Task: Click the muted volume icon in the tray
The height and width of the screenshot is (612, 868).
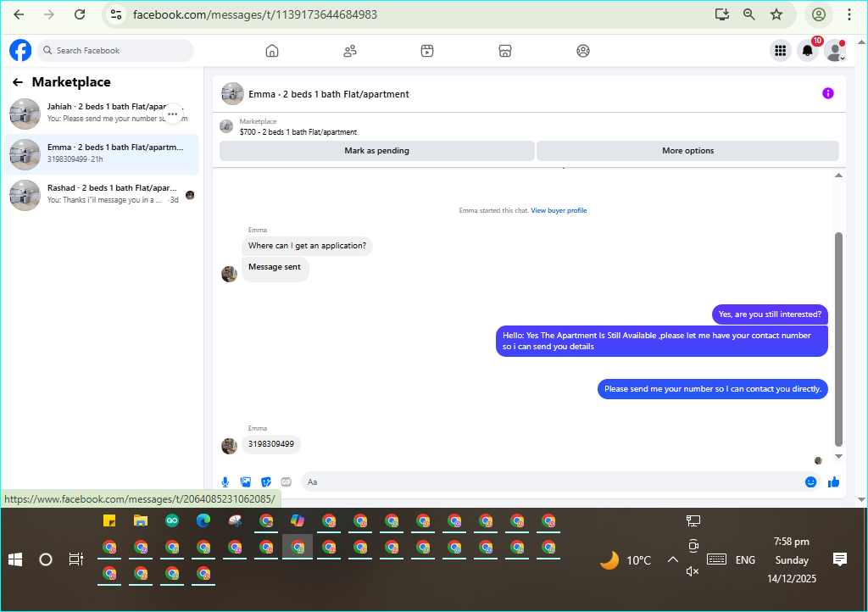Action: tap(693, 571)
